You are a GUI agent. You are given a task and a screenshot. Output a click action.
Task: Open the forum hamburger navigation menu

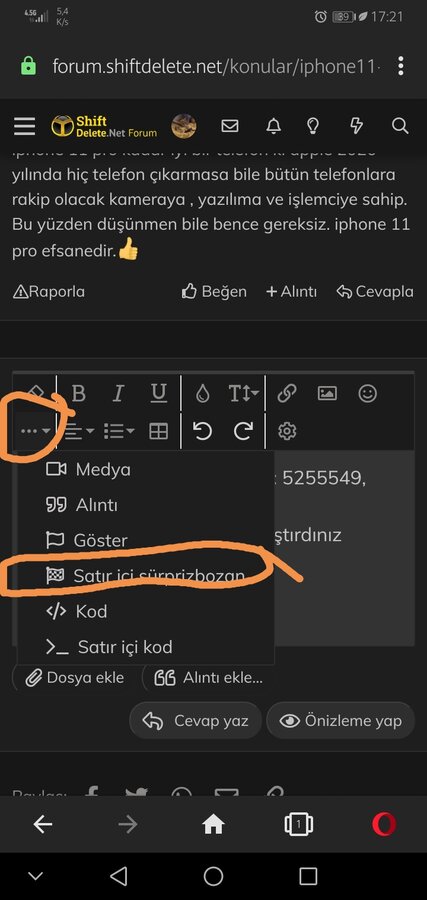tap(24, 126)
